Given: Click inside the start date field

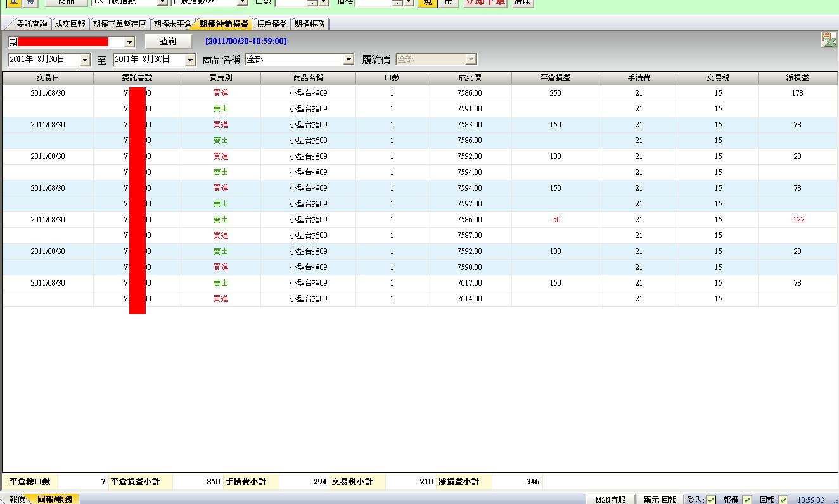Looking at the screenshot, I should click(44, 60).
